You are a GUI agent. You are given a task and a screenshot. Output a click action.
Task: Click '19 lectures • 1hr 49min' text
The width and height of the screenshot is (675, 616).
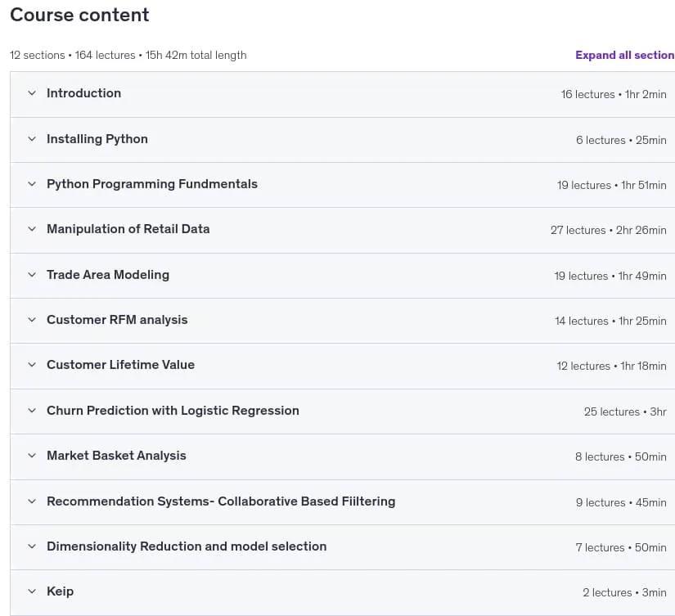pyautogui.click(x=610, y=276)
